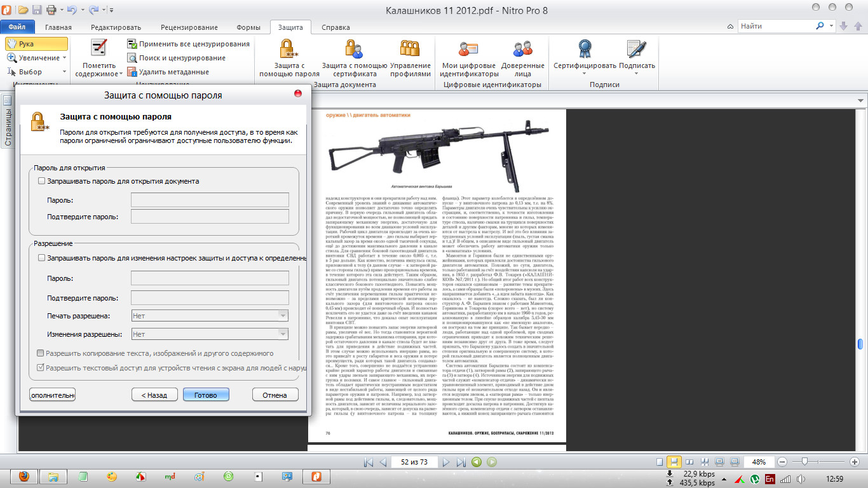Viewport: 868px width, 488px height.
Task: Jump to the last page
Action: click(x=461, y=462)
